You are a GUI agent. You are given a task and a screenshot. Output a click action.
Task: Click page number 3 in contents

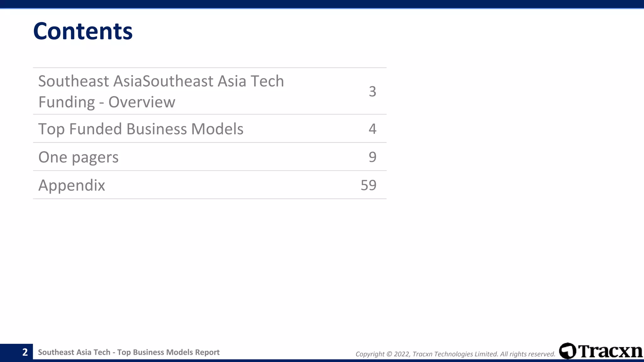tap(372, 91)
